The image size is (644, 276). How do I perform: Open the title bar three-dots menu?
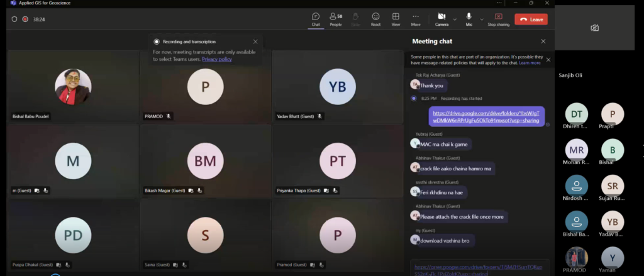tap(499, 3)
